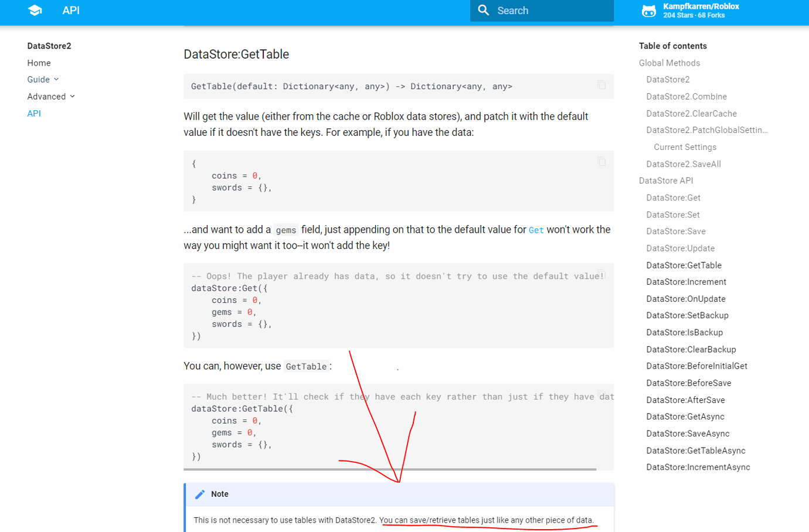This screenshot has width=809, height=532.
Task: Copy the coins and swords data code block
Action: coord(601,161)
